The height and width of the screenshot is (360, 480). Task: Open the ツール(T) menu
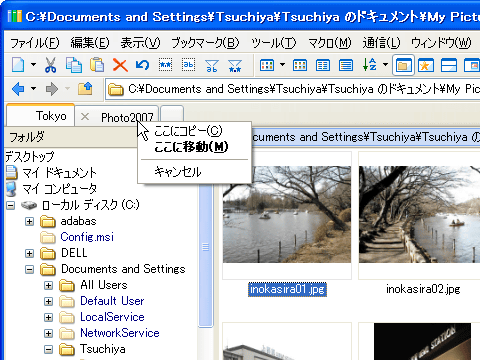[x=273, y=43]
